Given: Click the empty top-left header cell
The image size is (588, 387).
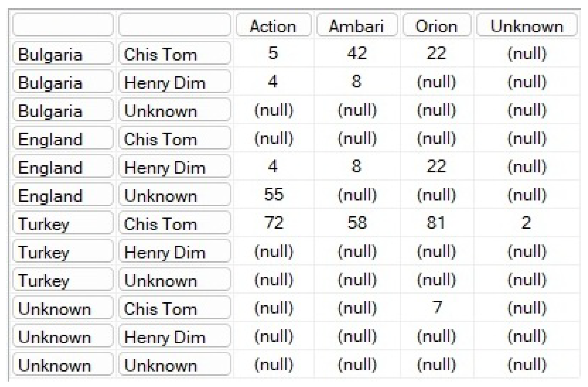Looking at the screenshot, I should (x=63, y=24).
